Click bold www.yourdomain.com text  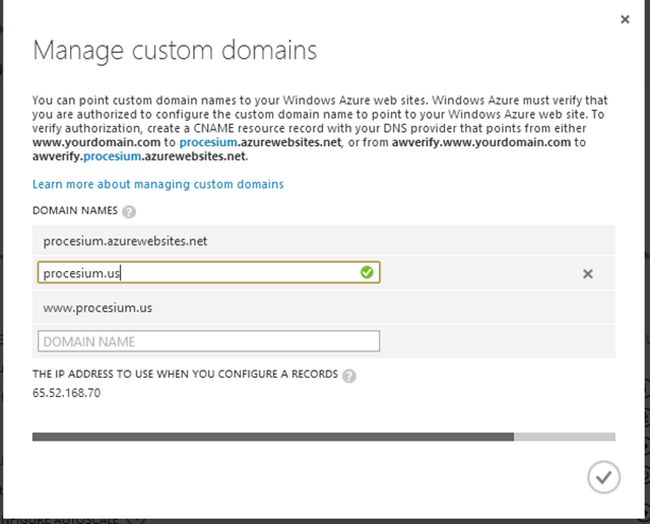[x=96, y=142]
